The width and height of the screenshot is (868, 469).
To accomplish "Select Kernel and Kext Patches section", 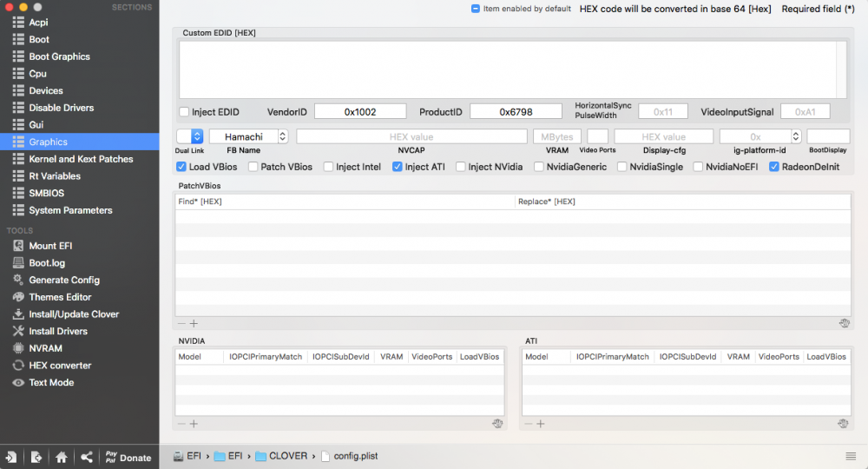I will click(x=79, y=159).
